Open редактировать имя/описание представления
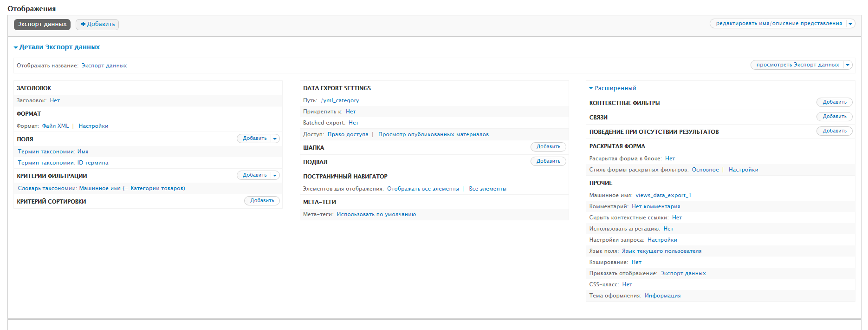Screen dimensions: 868x330 [x=778, y=23]
